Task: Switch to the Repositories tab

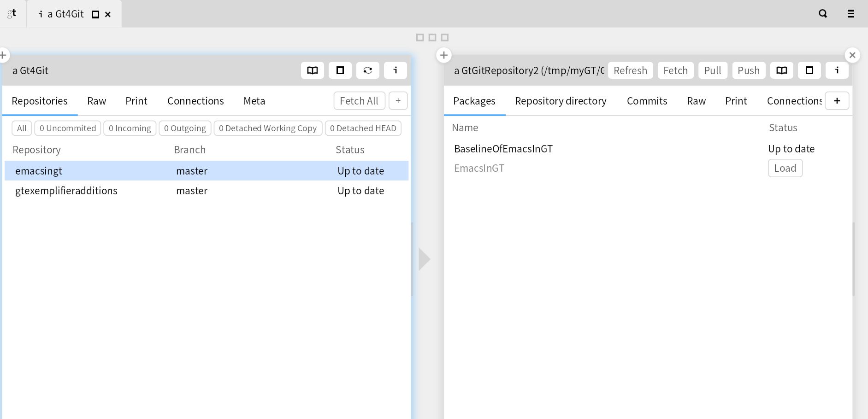Action: click(40, 101)
